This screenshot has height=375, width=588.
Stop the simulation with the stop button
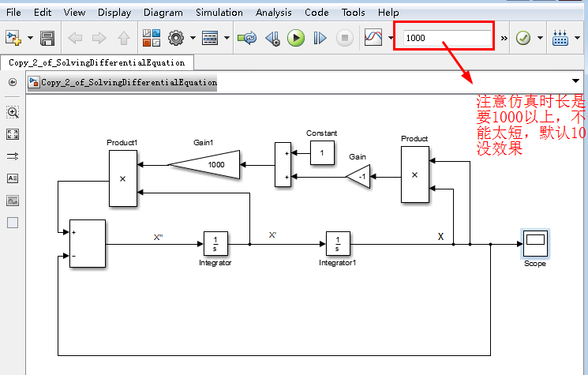pyautogui.click(x=345, y=38)
